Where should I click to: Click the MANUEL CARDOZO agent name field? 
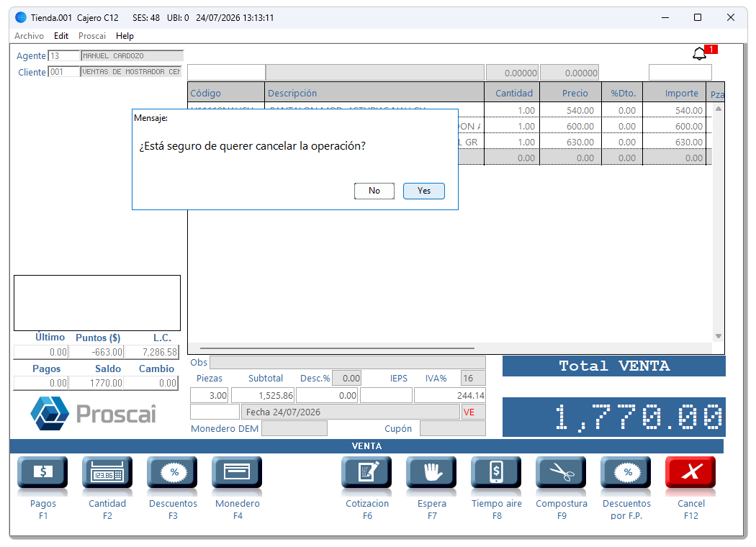[x=132, y=56]
